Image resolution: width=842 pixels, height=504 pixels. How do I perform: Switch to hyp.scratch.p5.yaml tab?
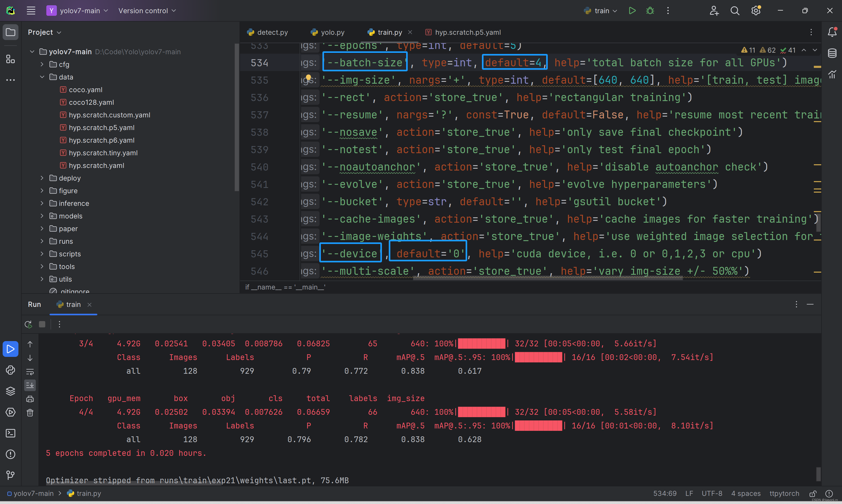tap(463, 32)
